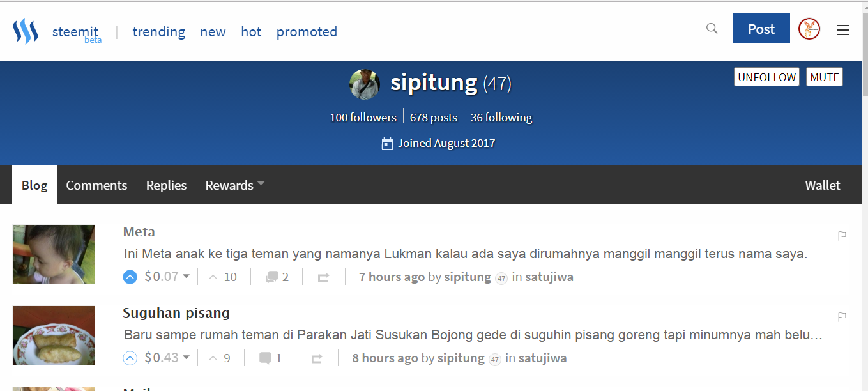
Task: Open the Rewards dropdown menu
Action: [x=234, y=185]
